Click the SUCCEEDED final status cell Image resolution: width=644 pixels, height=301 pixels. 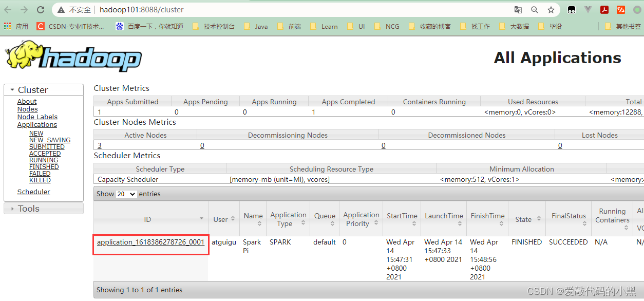point(568,242)
